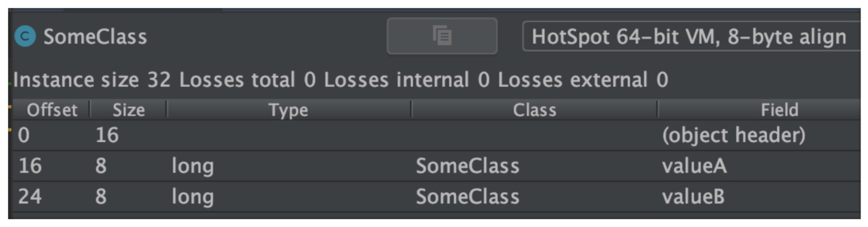Click the long type in valueB row
Image resolution: width=868 pixels, height=227 pixels.
click(x=193, y=197)
